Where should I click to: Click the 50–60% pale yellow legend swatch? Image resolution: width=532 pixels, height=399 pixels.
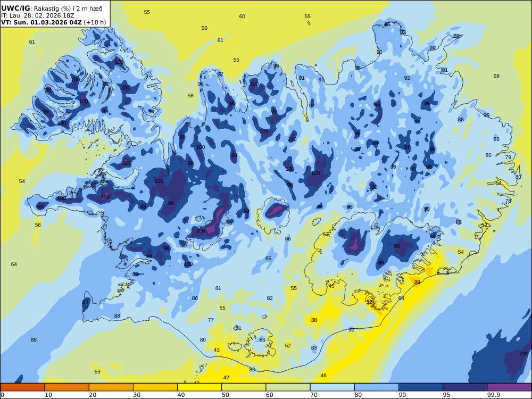pyautogui.click(x=244, y=387)
